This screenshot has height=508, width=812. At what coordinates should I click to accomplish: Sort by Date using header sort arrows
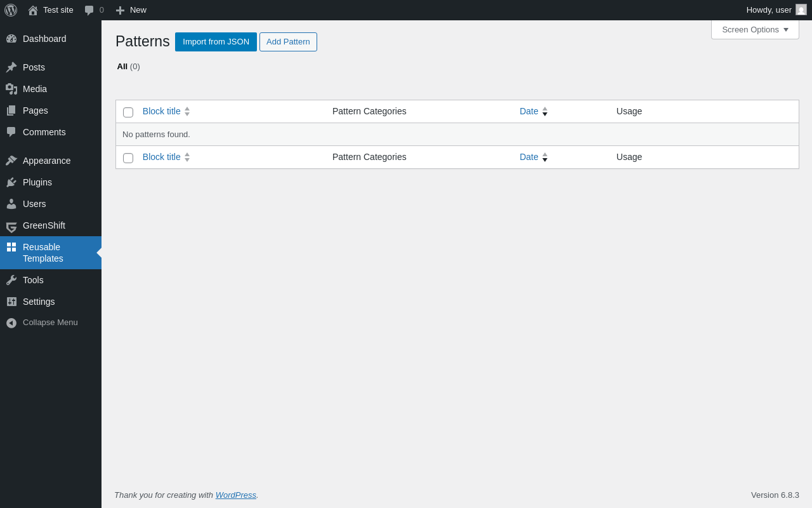coord(545,111)
